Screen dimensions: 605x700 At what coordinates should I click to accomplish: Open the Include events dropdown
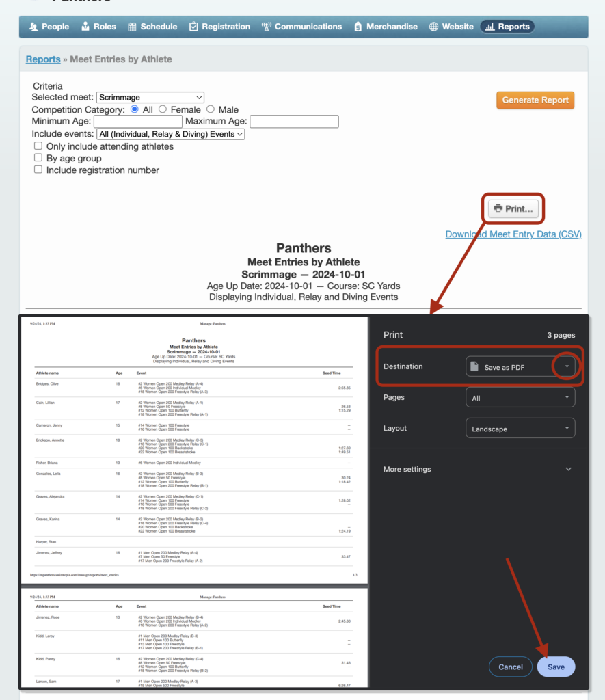tap(170, 134)
